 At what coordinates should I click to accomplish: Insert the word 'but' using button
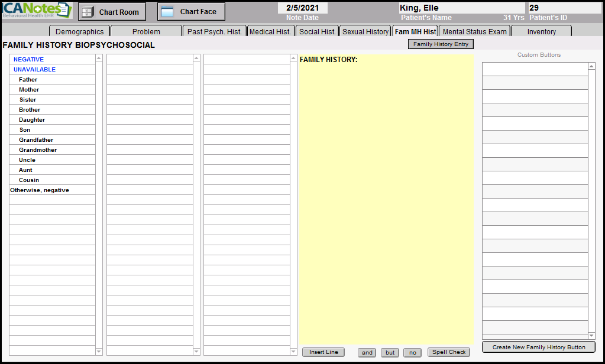pyautogui.click(x=390, y=353)
